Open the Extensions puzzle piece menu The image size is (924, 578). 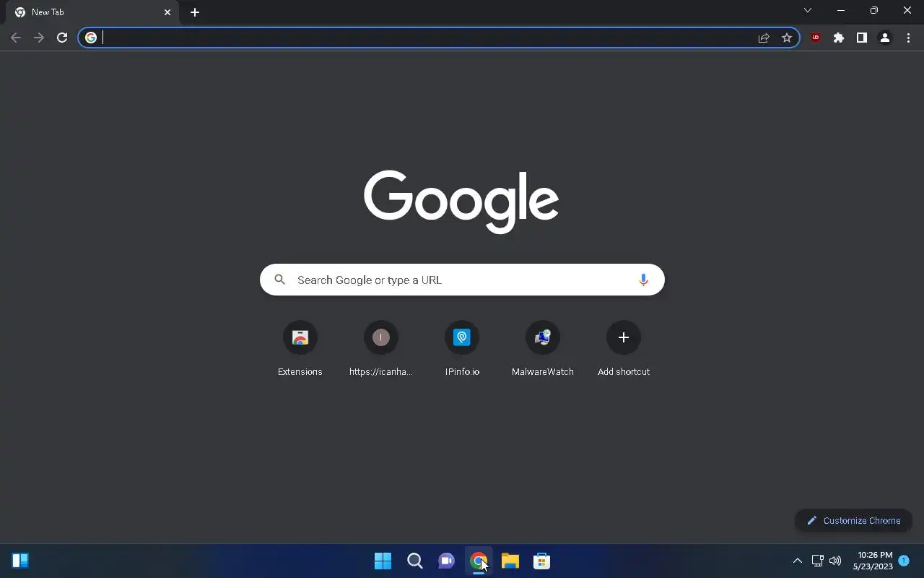[839, 38]
